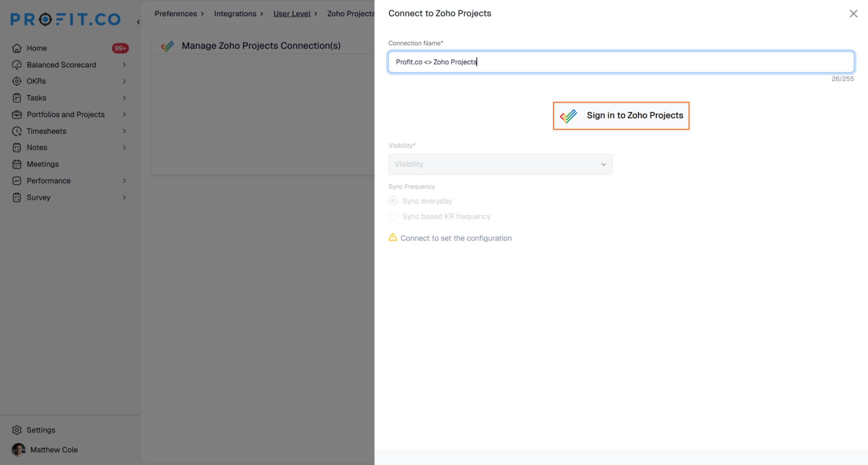
Task: Open the Visibility dropdown
Action: (x=500, y=164)
